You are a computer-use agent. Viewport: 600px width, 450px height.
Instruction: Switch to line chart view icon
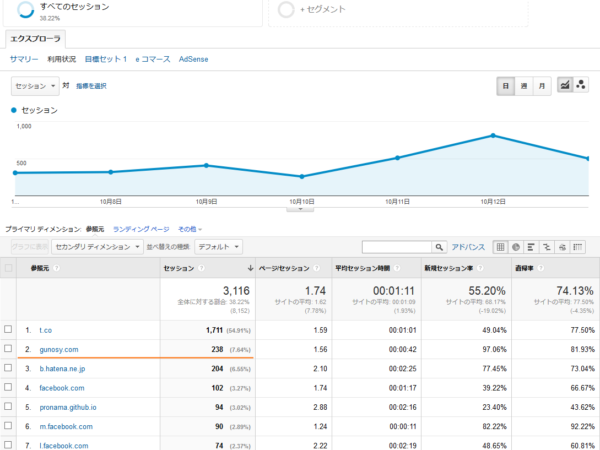click(565, 85)
